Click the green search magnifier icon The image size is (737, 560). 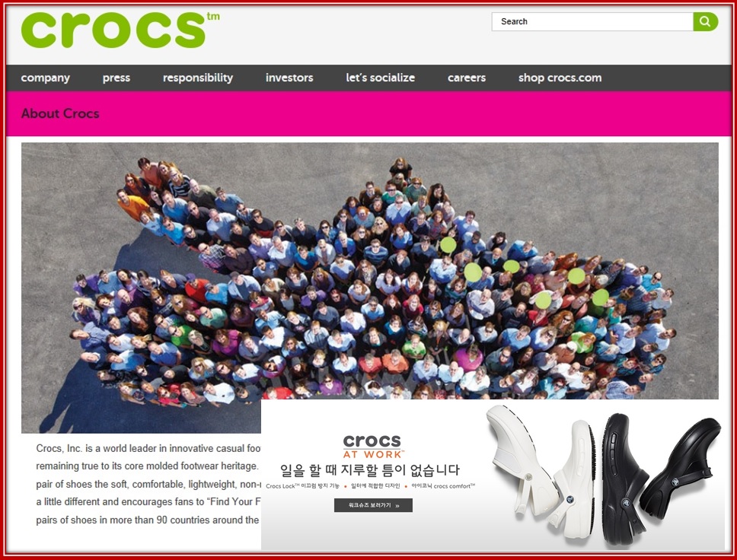pos(705,21)
